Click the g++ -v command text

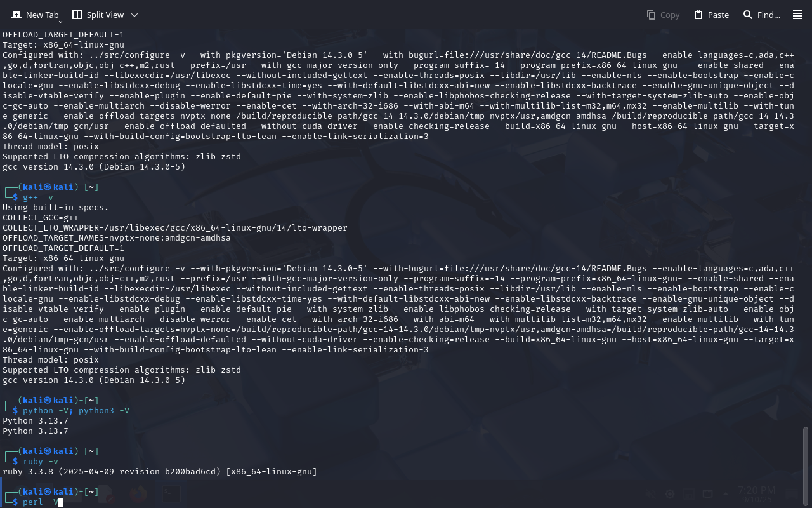click(38, 197)
